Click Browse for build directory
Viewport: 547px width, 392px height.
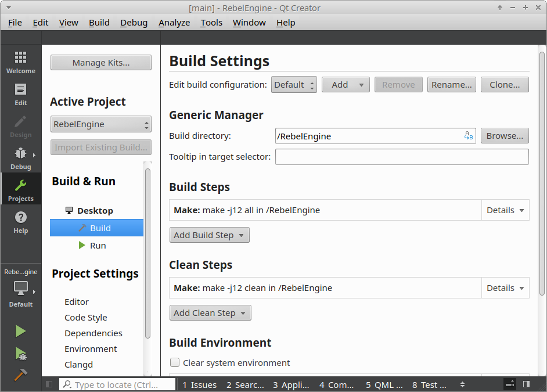[505, 136]
